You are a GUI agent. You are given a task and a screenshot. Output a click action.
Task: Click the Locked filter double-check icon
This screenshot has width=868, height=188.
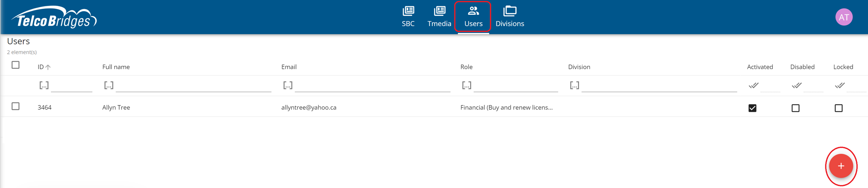click(x=839, y=86)
